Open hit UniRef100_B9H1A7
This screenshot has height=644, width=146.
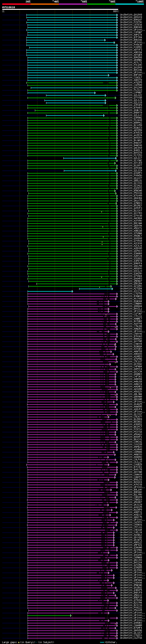(x=131, y=20)
